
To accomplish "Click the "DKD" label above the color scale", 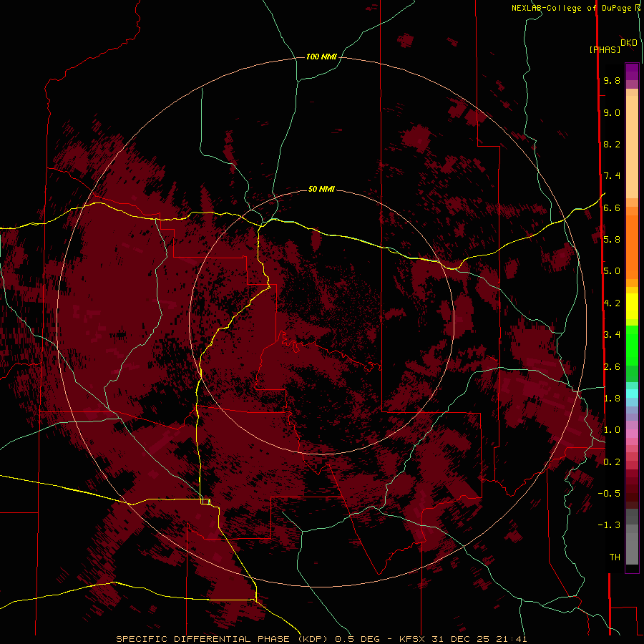I will click(629, 42).
